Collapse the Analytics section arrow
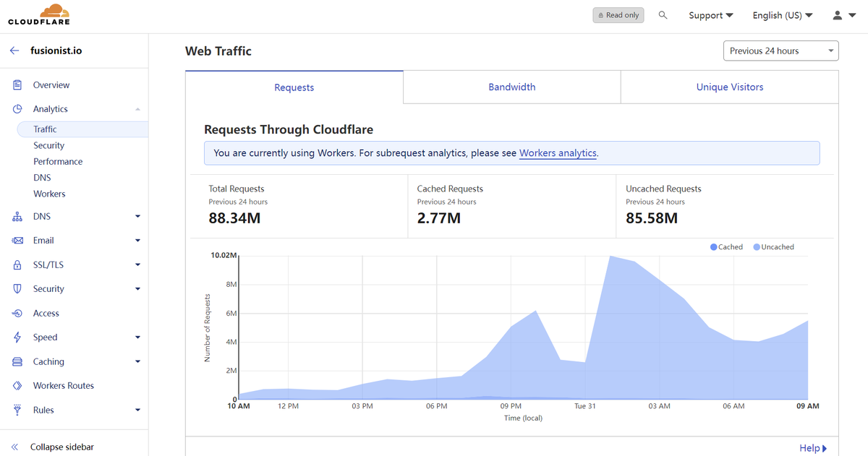The height and width of the screenshot is (456, 868). [137, 109]
